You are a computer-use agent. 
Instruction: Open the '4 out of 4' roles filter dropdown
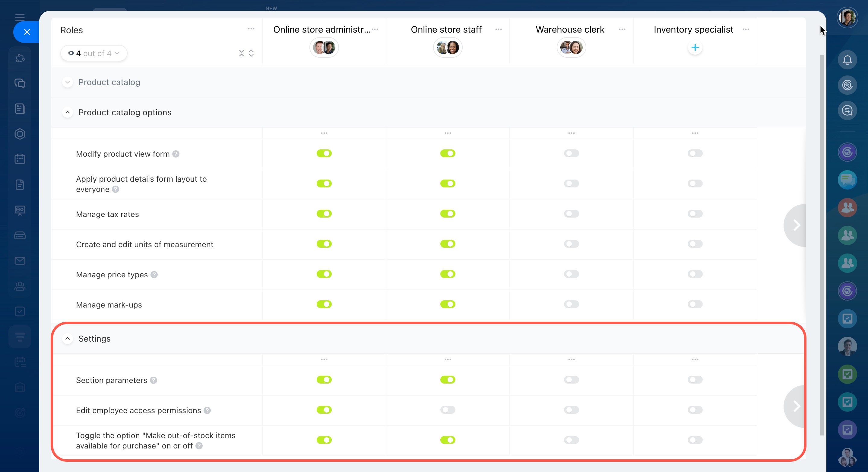[94, 53]
